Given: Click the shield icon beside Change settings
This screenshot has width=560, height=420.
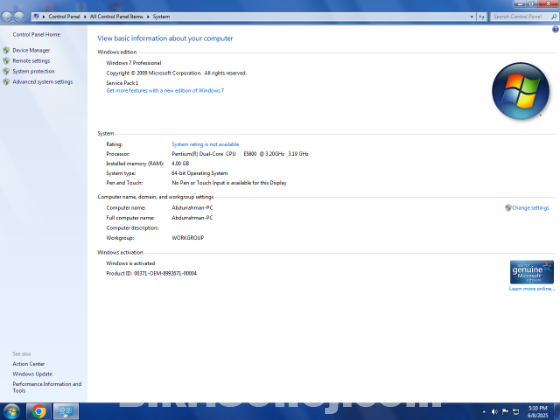Looking at the screenshot, I should 508,208.
